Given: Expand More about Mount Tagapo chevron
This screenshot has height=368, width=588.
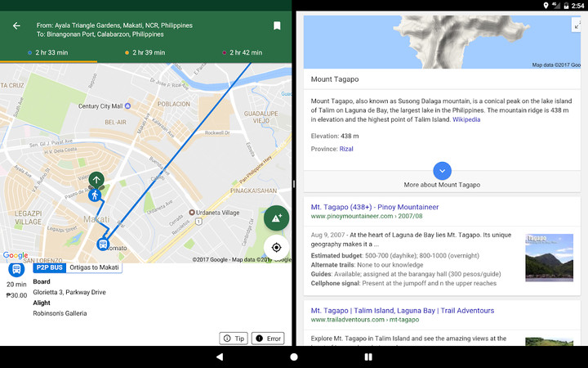Looking at the screenshot, I should (x=442, y=171).
